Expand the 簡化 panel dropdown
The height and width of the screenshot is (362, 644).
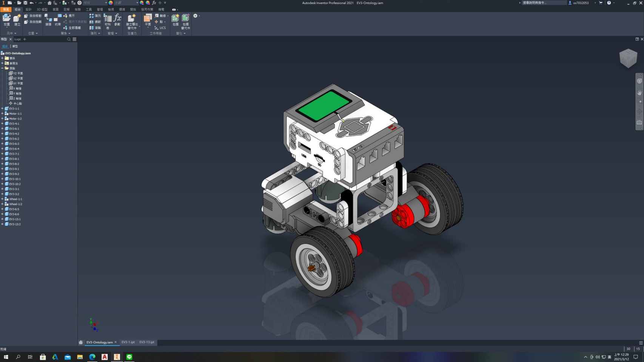[181, 33]
